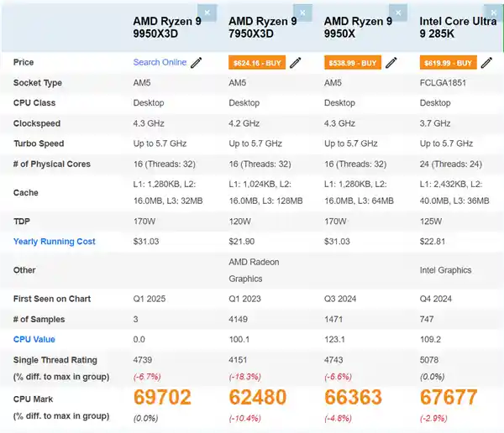This screenshot has height=433, width=504.
Task: Click the # of Physical Cores row label
Action: [52, 164]
